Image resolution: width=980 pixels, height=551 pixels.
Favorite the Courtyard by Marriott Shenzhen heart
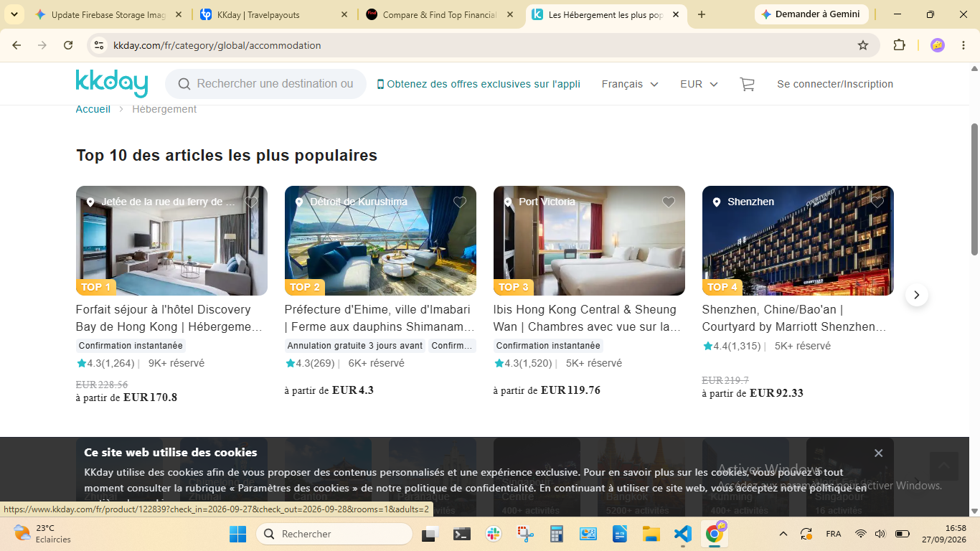tap(877, 202)
